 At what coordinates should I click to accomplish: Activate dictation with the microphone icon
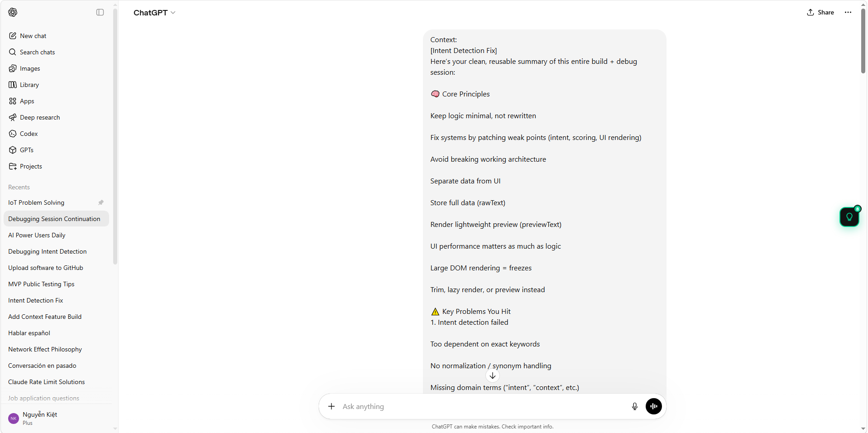click(x=634, y=406)
